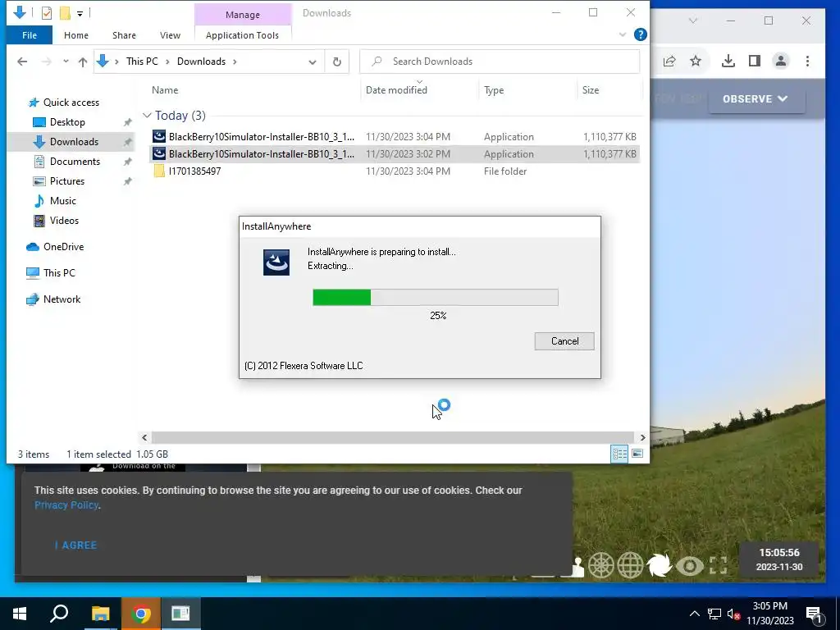Open OBSERVE dropdown in browser page
This screenshot has width=840, height=630.
(x=756, y=99)
